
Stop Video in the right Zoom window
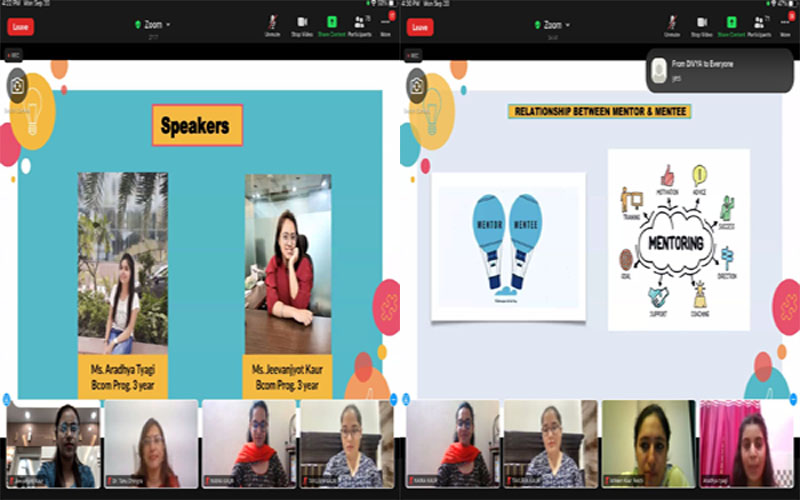pyautogui.click(x=702, y=25)
